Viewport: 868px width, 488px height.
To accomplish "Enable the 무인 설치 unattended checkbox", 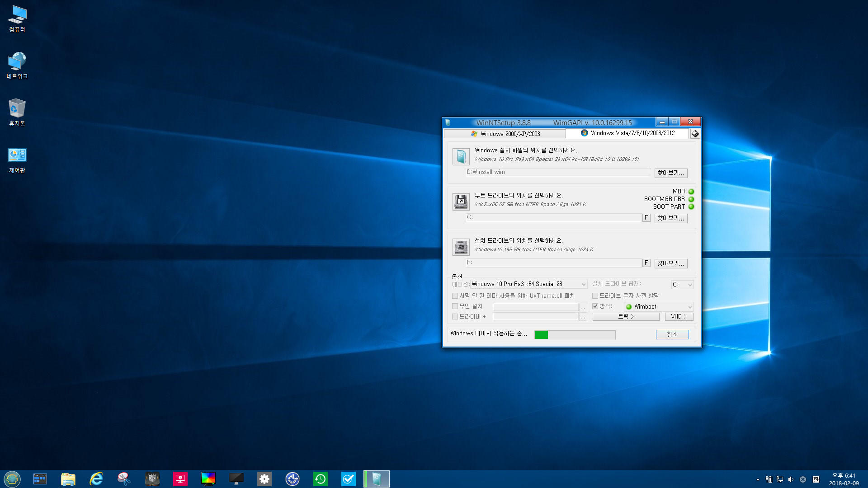I will pyautogui.click(x=455, y=306).
